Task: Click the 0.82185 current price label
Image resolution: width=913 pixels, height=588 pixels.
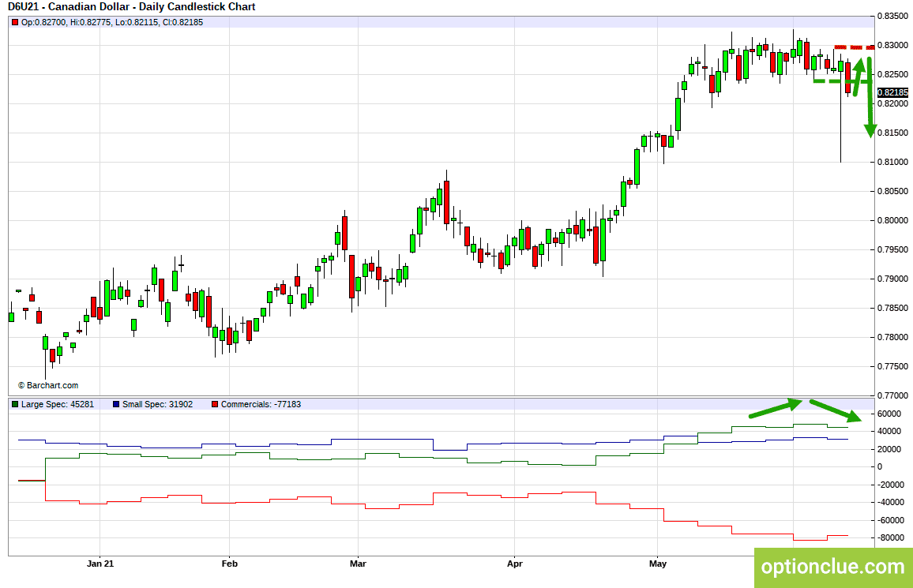Action: [x=892, y=92]
